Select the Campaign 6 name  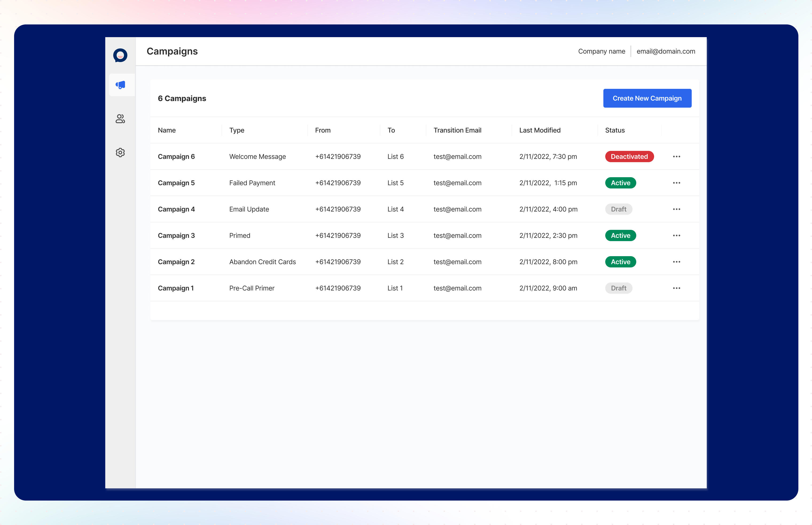pos(176,157)
